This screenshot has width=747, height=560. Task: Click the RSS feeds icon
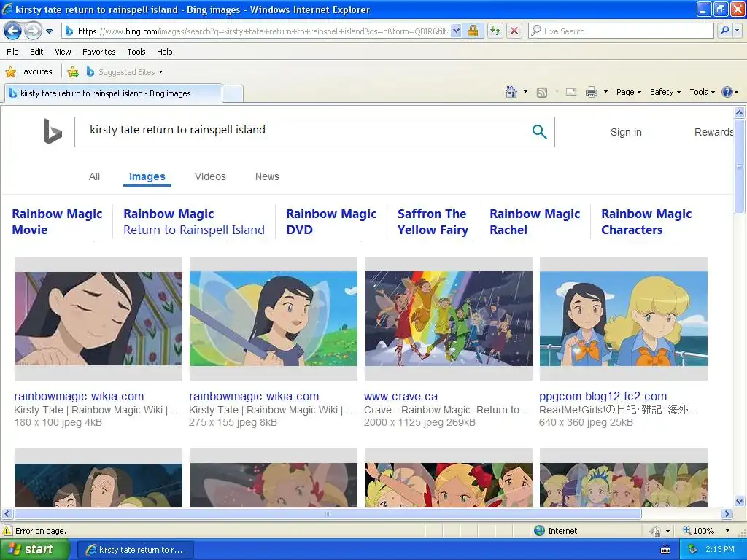pyautogui.click(x=542, y=93)
